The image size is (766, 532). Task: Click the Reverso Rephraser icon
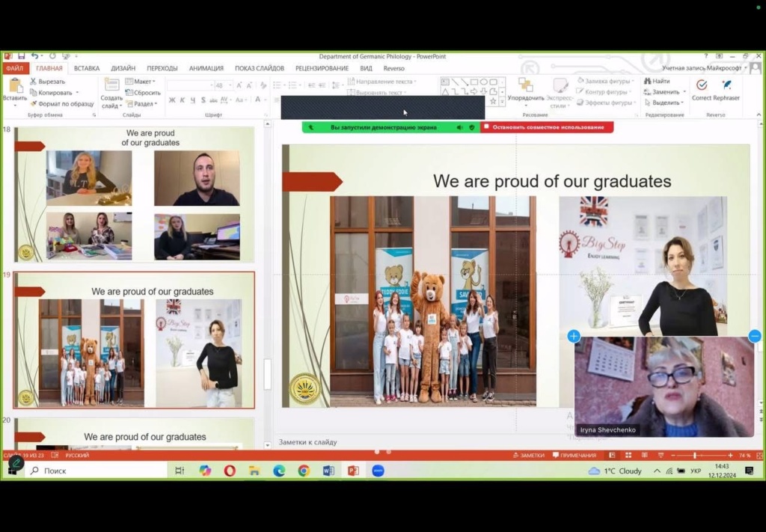coord(726,85)
